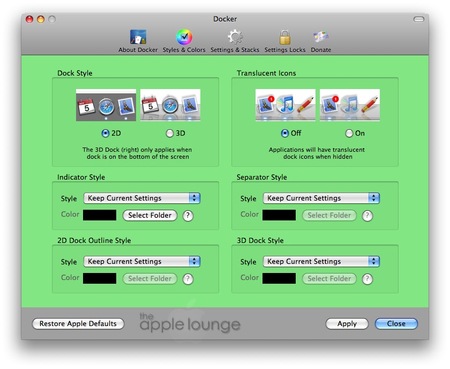Click Select Folder under 2D Dock Outline Style

tap(150, 279)
